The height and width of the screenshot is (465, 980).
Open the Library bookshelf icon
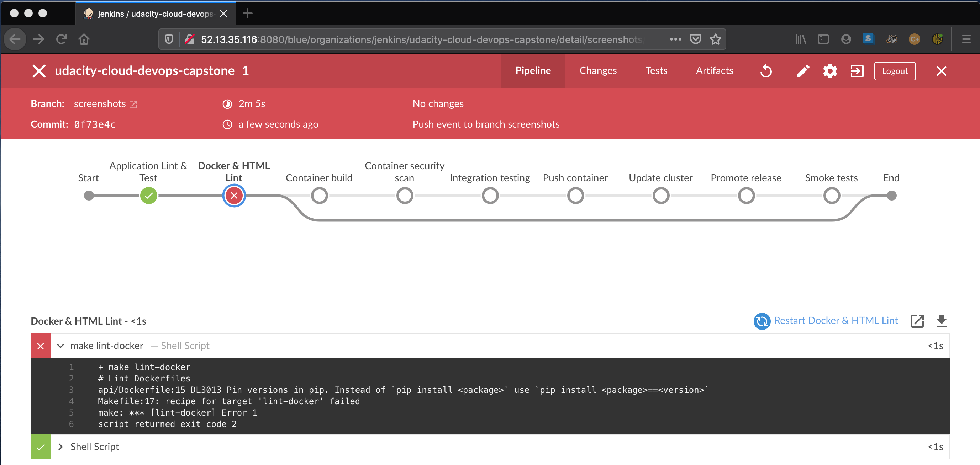coord(800,39)
